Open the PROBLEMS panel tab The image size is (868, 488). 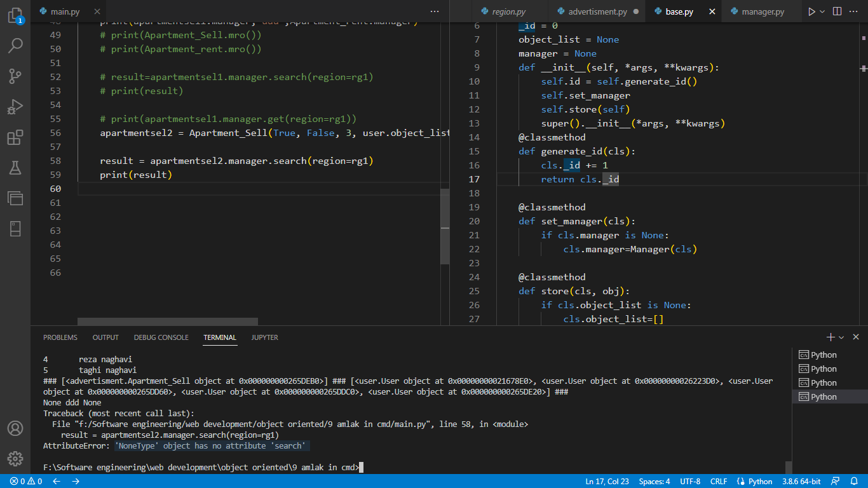(60, 337)
